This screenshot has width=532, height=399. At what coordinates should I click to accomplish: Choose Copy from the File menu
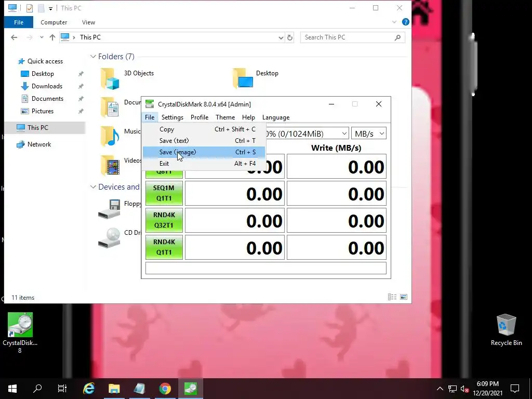pyautogui.click(x=204, y=129)
